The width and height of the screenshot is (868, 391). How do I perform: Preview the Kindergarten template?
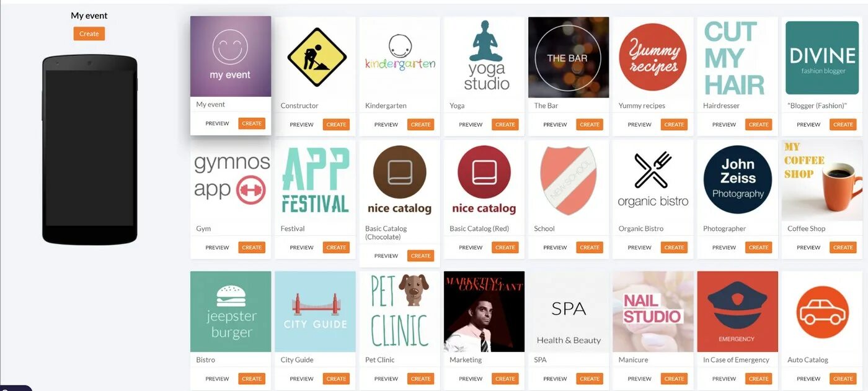point(386,125)
